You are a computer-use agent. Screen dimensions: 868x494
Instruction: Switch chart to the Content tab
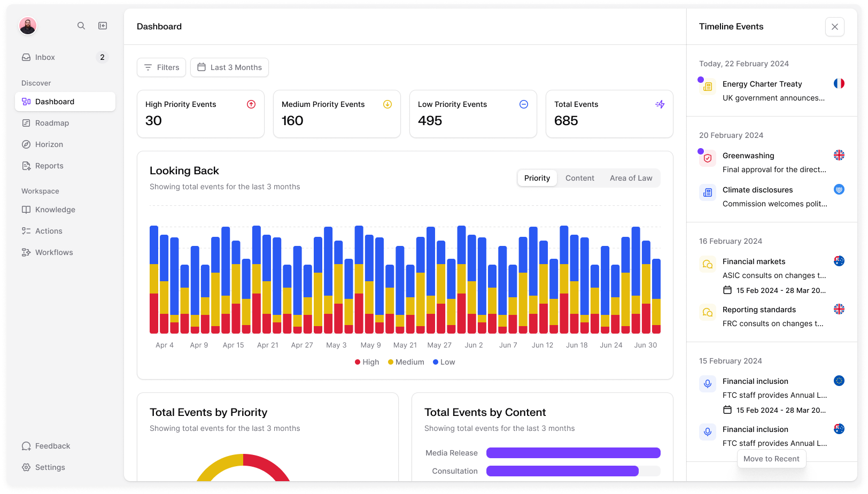pyautogui.click(x=580, y=178)
